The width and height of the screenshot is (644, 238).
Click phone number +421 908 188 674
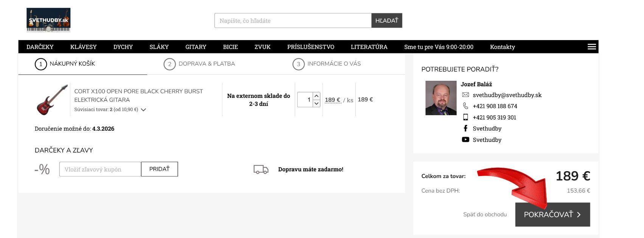click(495, 106)
